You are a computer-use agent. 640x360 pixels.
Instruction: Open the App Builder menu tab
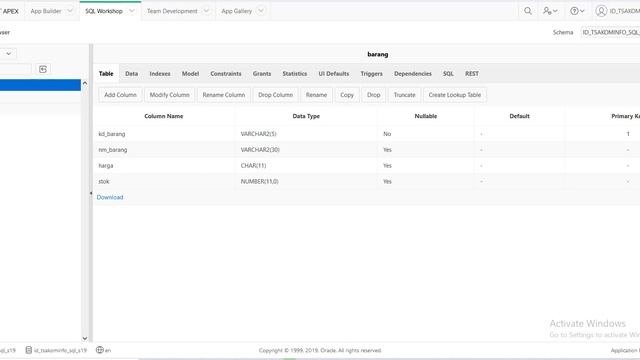pyautogui.click(x=46, y=11)
